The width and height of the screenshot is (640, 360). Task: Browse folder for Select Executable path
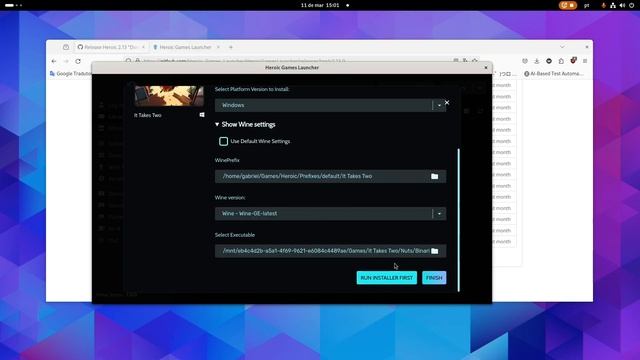(x=435, y=251)
